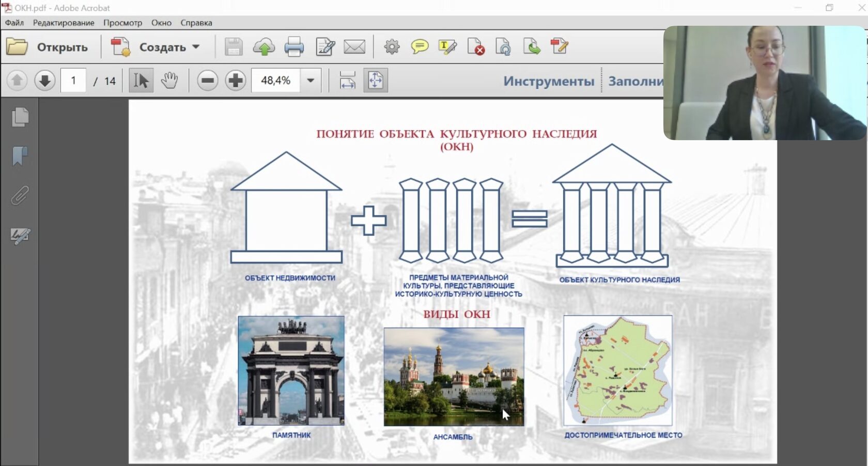
Task: Open the zoom level dropdown arrow
Action: point(311,81)
